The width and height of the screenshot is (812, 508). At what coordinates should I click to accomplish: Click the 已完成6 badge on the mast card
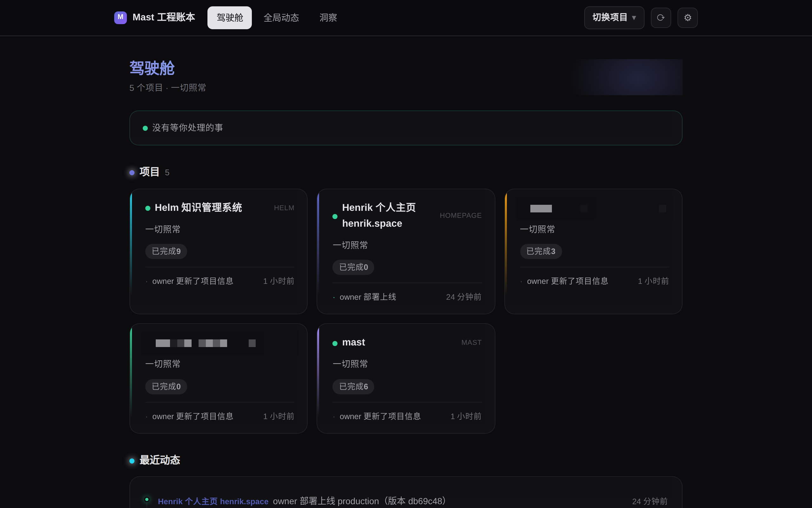353,387
